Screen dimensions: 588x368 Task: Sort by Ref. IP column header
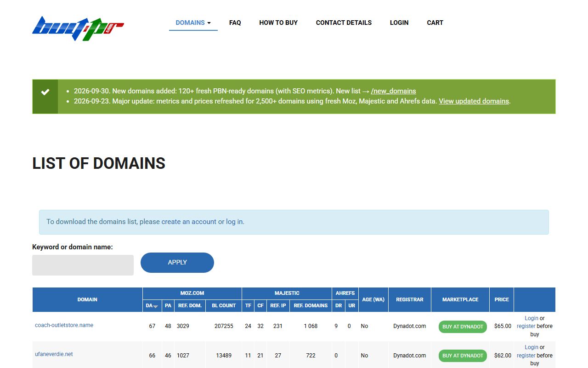point(278,305)
